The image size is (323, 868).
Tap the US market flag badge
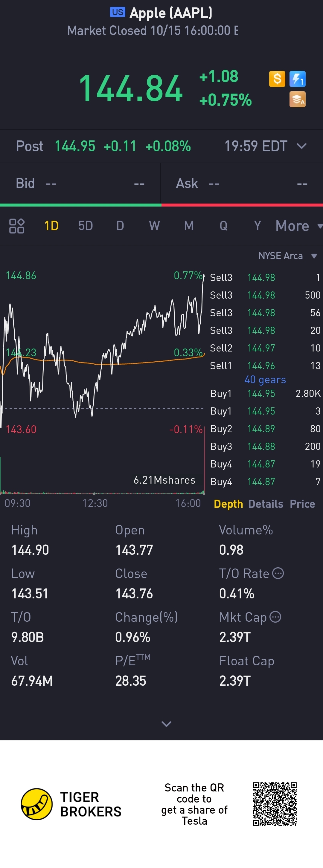pos(118,12)
